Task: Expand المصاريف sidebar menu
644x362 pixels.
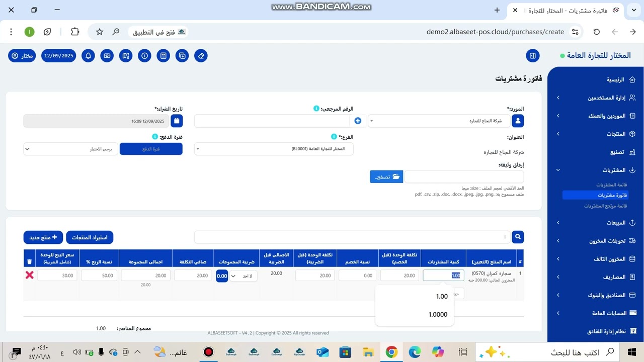Action: [596, 277]
